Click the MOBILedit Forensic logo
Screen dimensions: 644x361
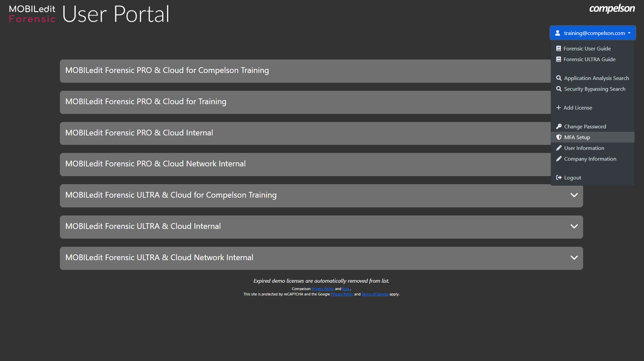click(x=32, y=14)
